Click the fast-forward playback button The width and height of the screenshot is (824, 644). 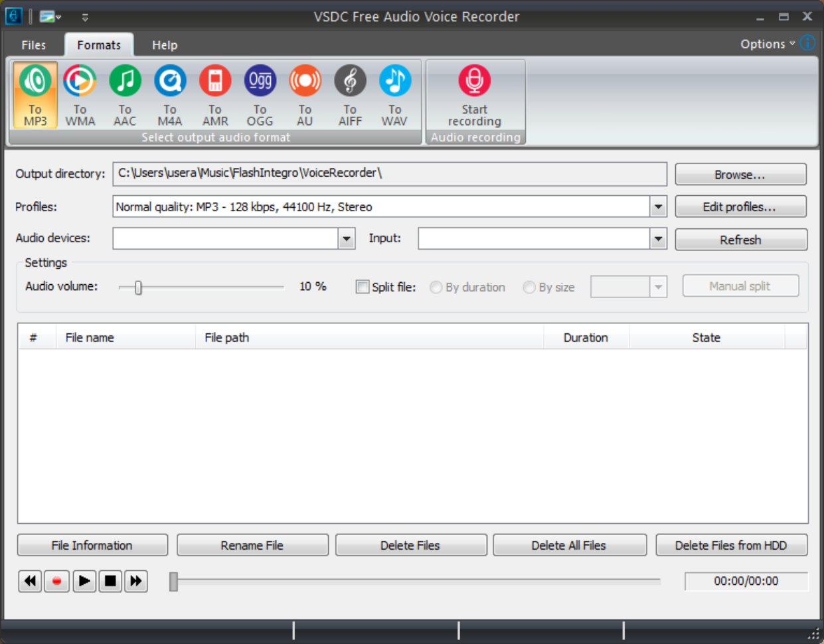pos(136,582)
